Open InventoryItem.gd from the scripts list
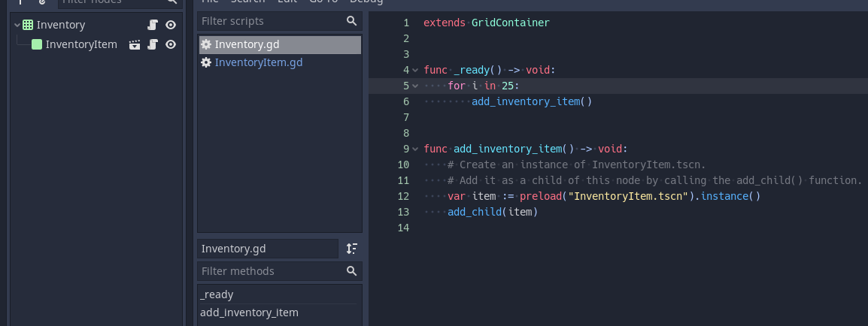Image resolution: width=868 pixels, height=326 pixels. point(280,62)
